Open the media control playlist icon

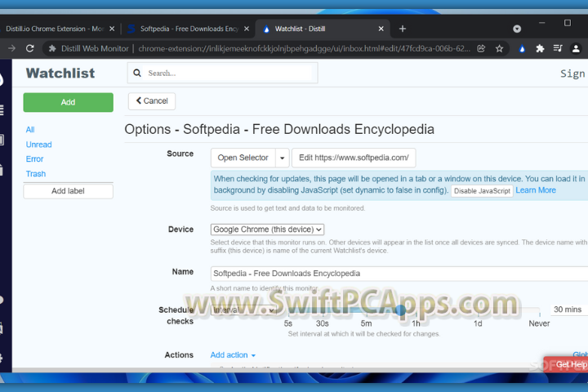click(558, 48)
